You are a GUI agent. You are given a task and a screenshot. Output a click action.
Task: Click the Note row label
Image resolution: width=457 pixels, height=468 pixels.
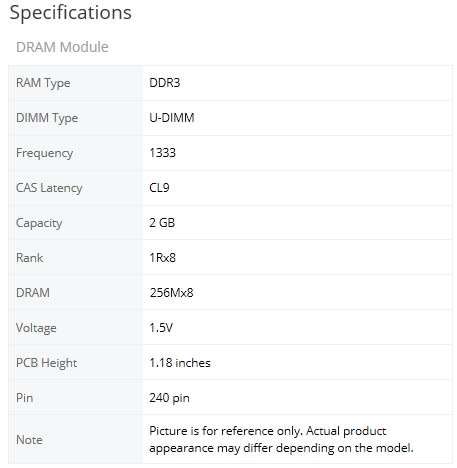click(29, 440)
